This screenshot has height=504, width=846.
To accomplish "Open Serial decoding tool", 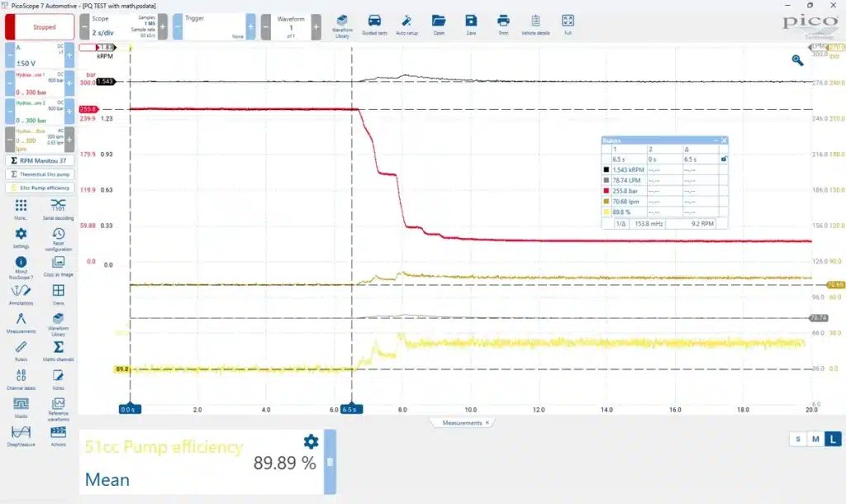I will tap(58, 208).
